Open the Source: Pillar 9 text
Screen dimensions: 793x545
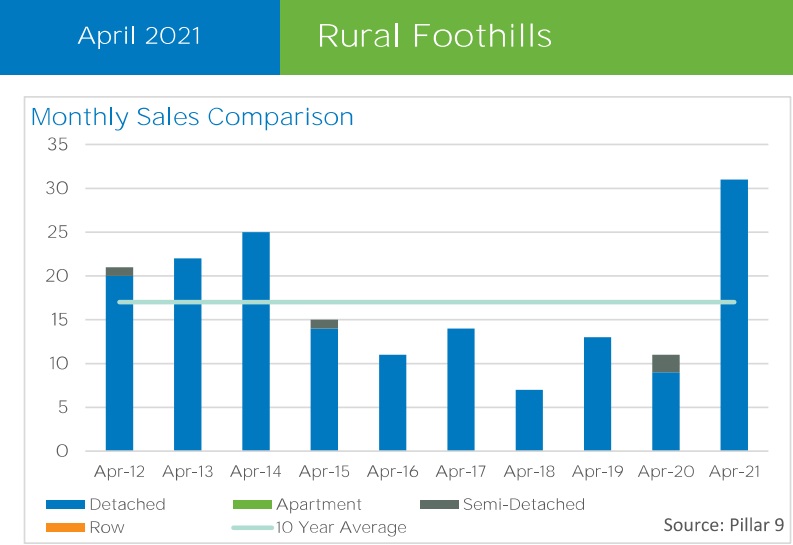point(721,525)
